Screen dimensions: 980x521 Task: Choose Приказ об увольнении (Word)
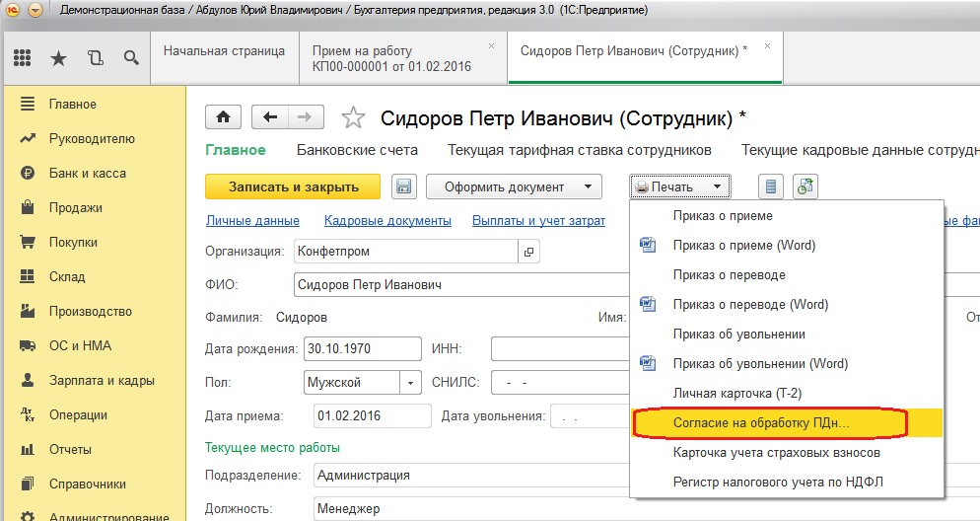coord(786,363)
